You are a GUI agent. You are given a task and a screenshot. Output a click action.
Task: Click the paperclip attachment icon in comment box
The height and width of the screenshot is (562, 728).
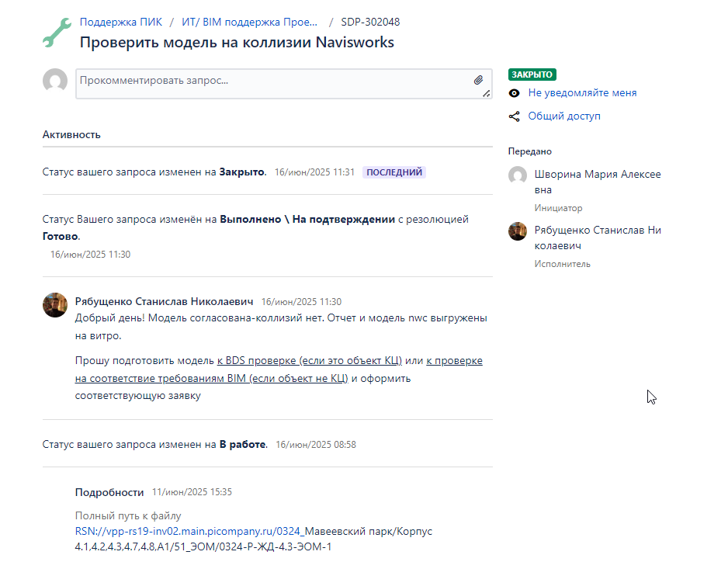coord(478,80)
